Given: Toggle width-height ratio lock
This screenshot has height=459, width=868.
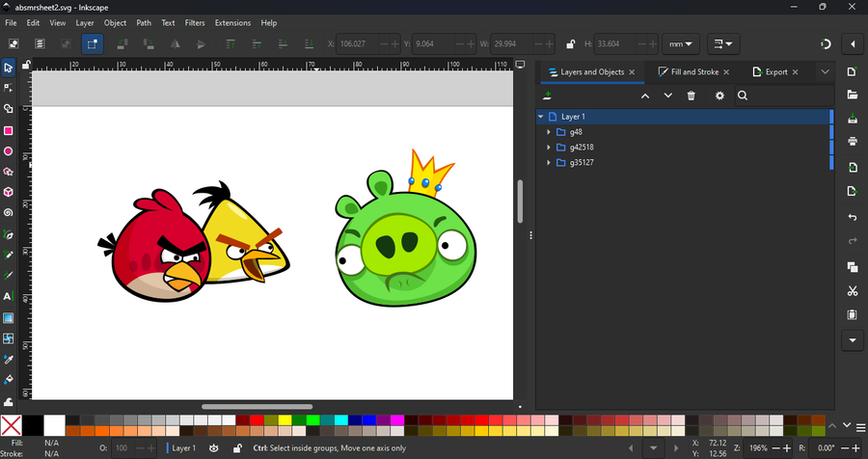Looking at the screenshot, I should pos(570,44).
